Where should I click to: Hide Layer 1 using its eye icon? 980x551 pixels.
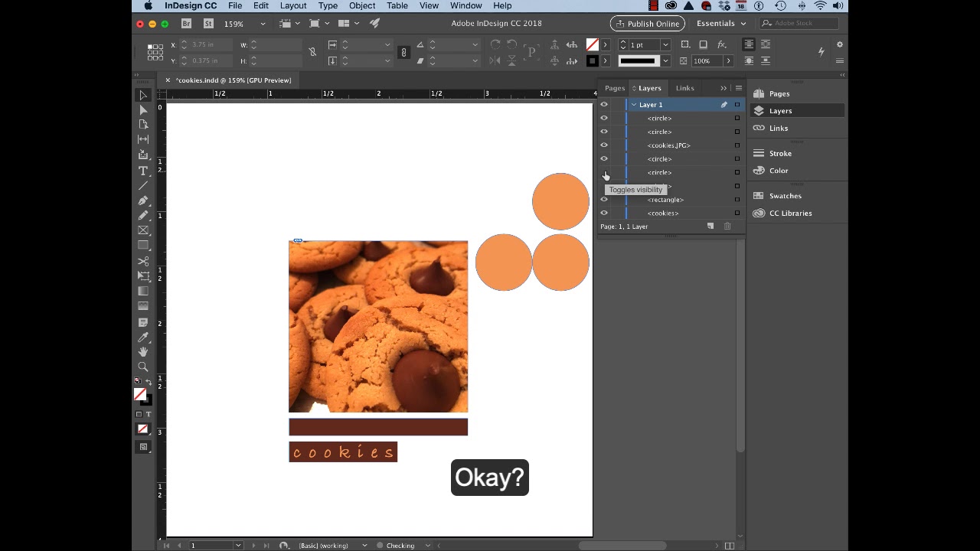(604, 105)
